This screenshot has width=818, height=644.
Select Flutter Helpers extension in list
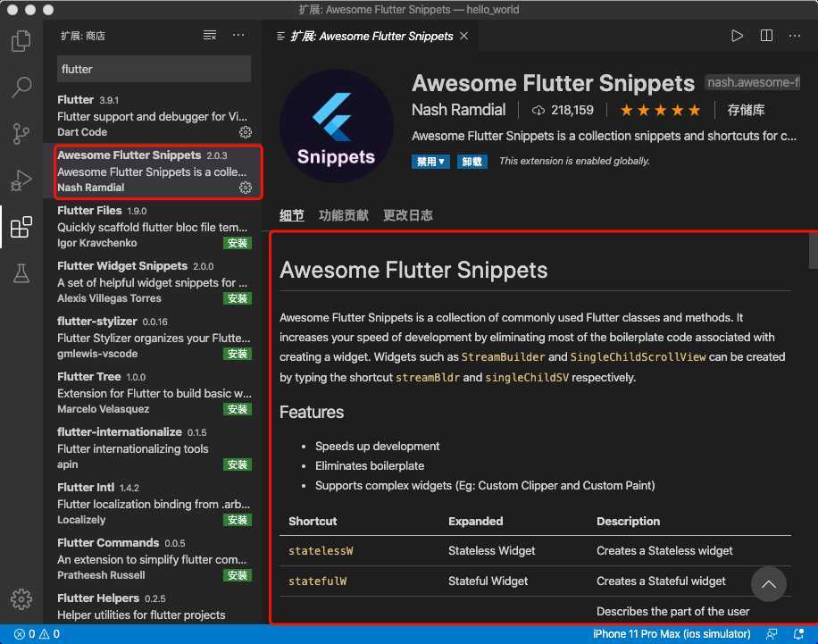pyautogui.click(x=154, y=606)
